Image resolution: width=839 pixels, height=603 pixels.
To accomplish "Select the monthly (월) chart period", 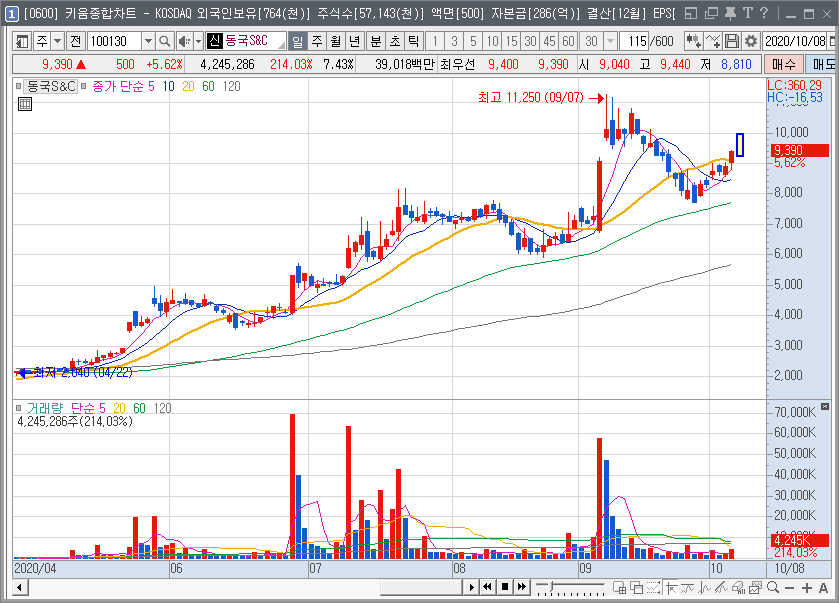I will point(335,41).
